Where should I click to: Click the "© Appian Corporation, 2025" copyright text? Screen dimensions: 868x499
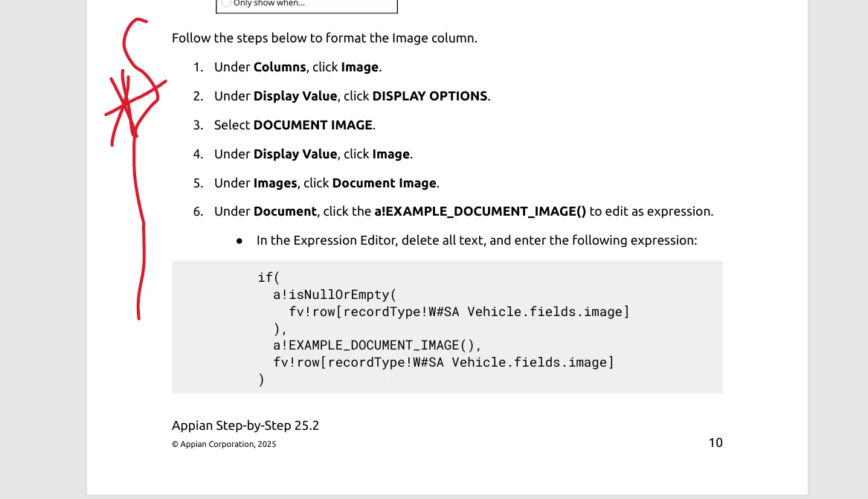pyautogui.click(x=224, y=444)
